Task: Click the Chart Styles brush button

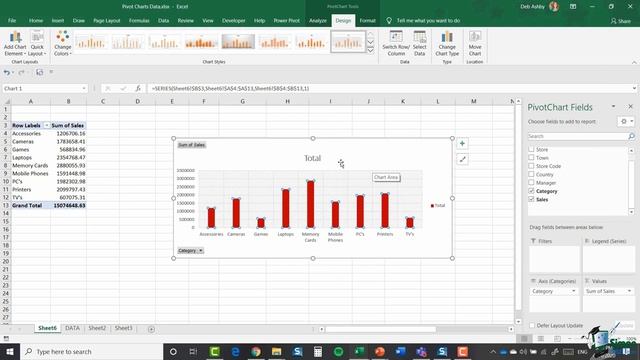Action: [462, 160]
